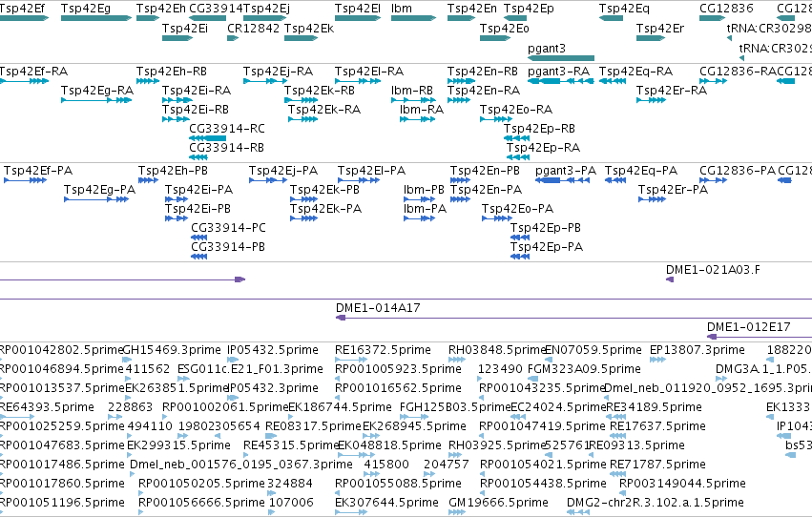Click the Tsp42Eo gene label
This screenshot has height=517, width=812.
click(x=505, y=28)
